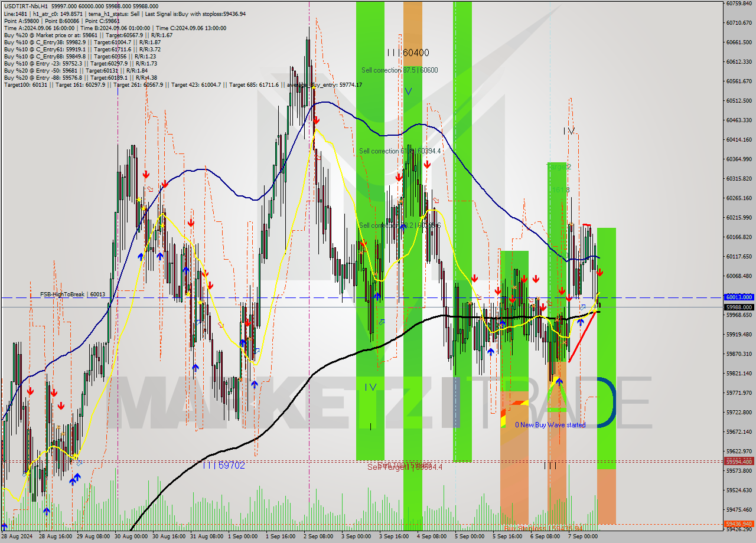Click the '4 Sep 08:00' time axis label
756x543 pixels.
coord(431,537)
